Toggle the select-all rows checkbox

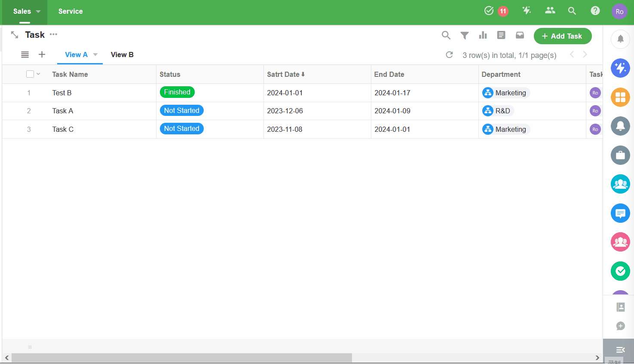pyautogui.click(x=30, y=74)
